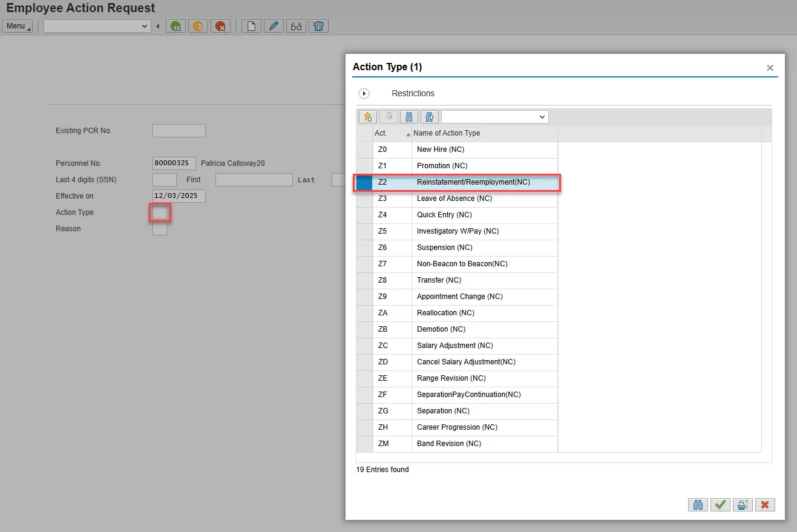Click the Existing PCR No. input field

click(x=179, y=131)
